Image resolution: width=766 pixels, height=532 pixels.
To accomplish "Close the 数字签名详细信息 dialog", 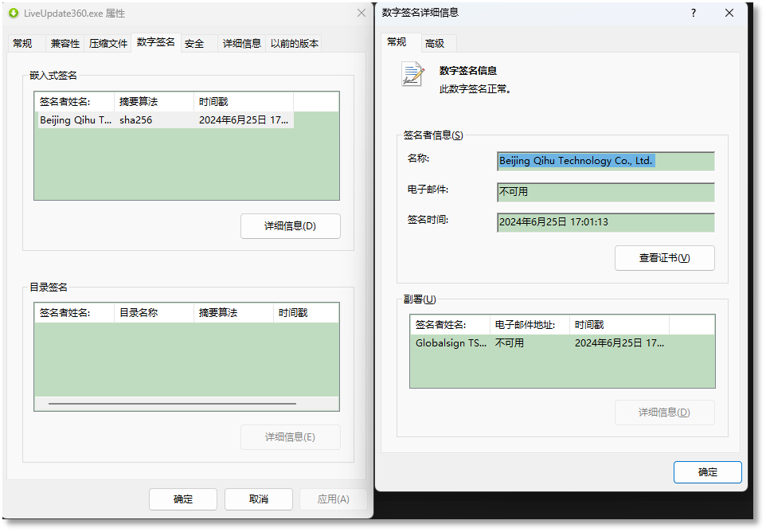I will [729, 14].
